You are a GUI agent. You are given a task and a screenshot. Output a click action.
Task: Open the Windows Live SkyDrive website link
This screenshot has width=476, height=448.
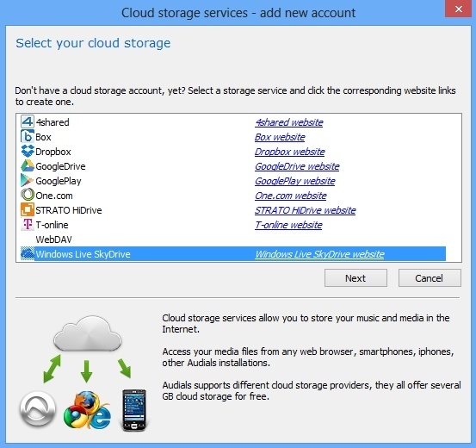coord(319,254)
